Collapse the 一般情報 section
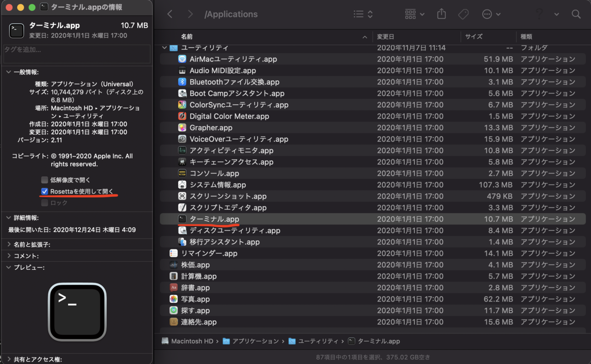 [x=9, y=72]
